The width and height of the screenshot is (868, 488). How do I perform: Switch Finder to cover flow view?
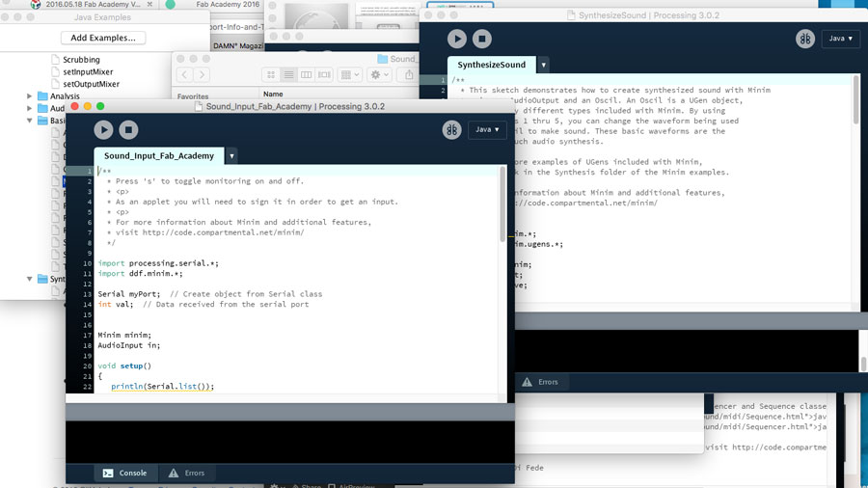pyautogui.click(x=324, y=74)
